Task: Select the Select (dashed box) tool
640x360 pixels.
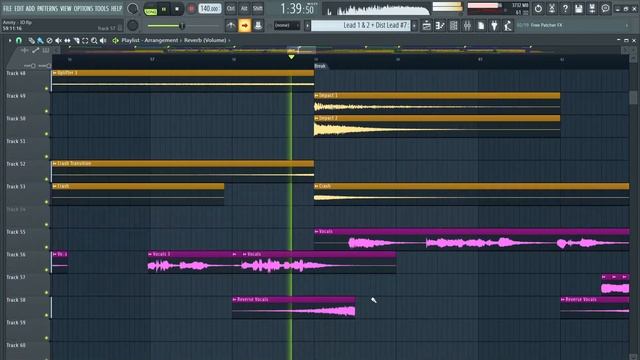Action: click(x=85, y=40)
